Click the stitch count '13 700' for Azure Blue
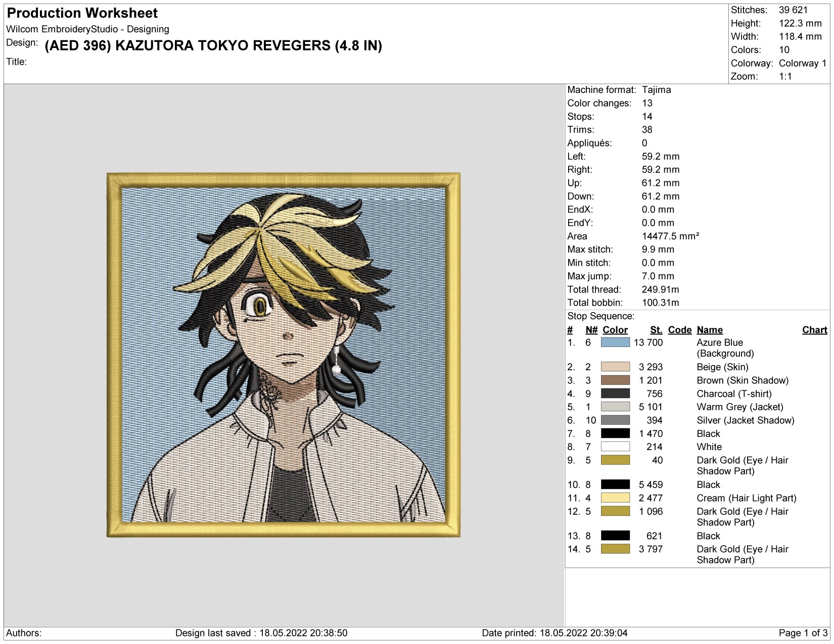834x644 pixels. pos(648,342)
